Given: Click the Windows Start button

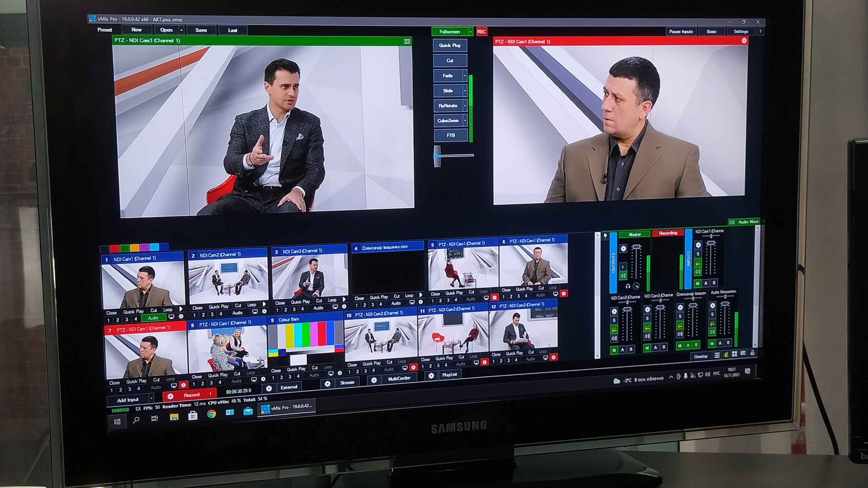Looking at the screenshot, I should [x=117, y=422].
